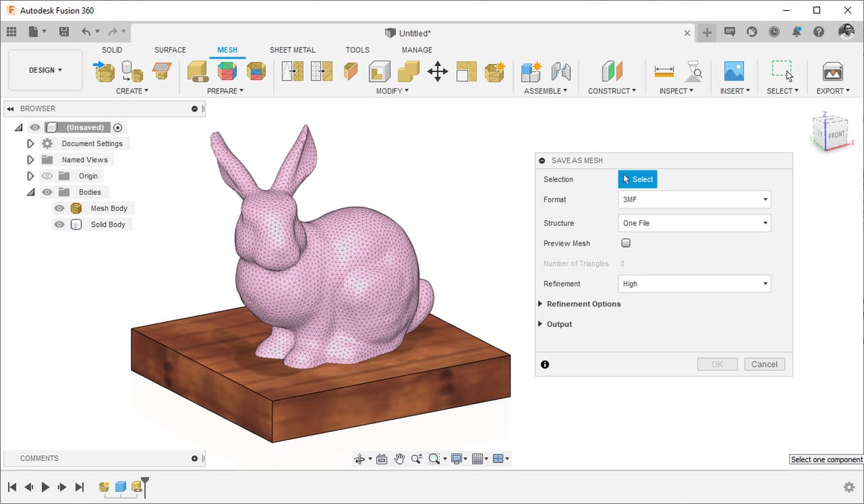Click the New Component icon in Assemble

[x=531, y=71]
